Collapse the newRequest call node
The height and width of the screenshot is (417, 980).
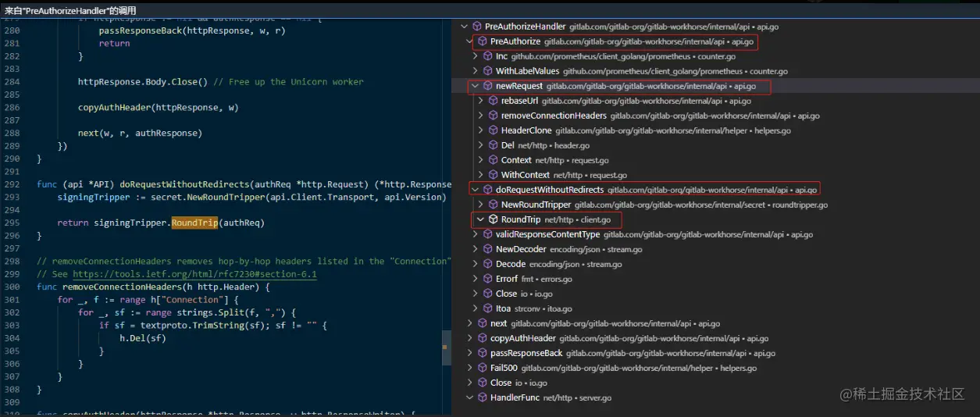(475, 86)
